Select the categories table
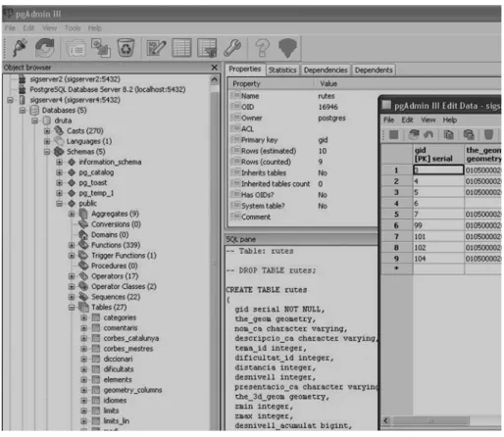Viewport: 504px width, 437px height. click(x=120, y=317)
